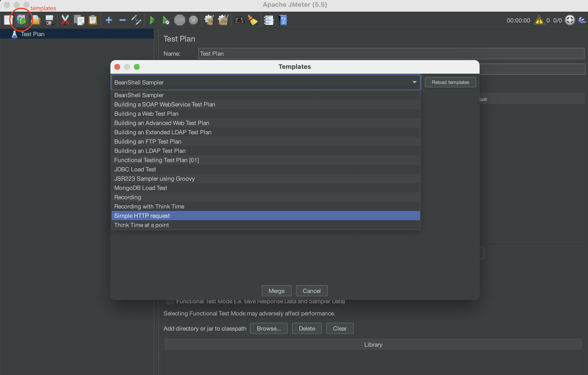Viewport: 588px width, 375px height.
Task: Select MongoDB Load Test template
Action: coord(266,188)
